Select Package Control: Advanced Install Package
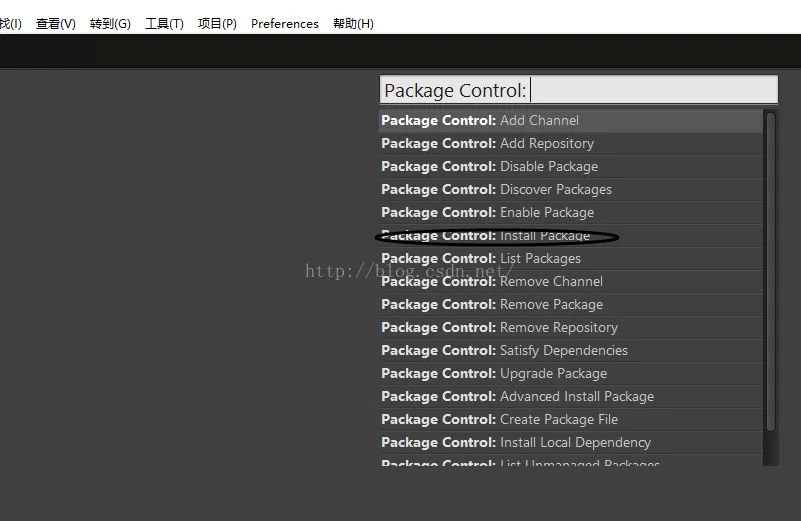The height and width of the screenshot is (521, 801). (570, 397)
